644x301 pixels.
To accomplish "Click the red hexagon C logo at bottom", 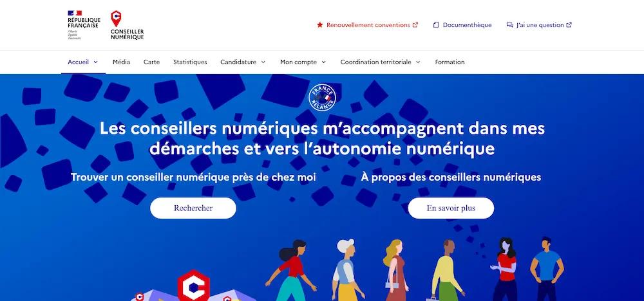I will click(x=193, y=286).
